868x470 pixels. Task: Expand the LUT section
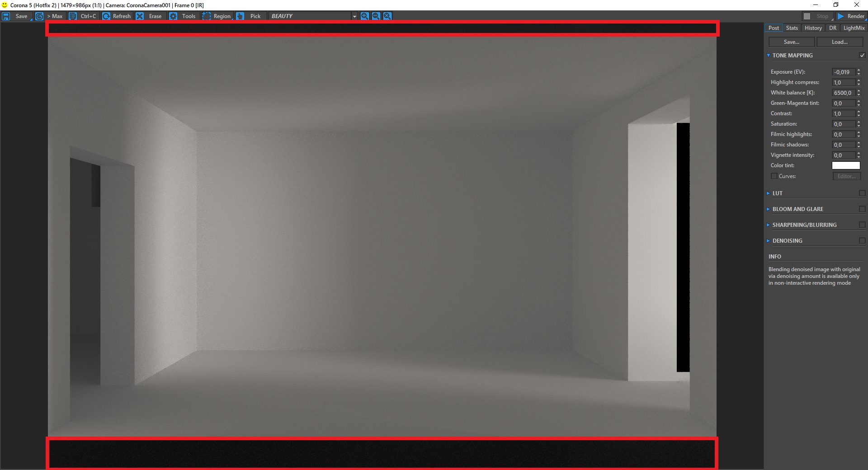click(x=768, y=193)
